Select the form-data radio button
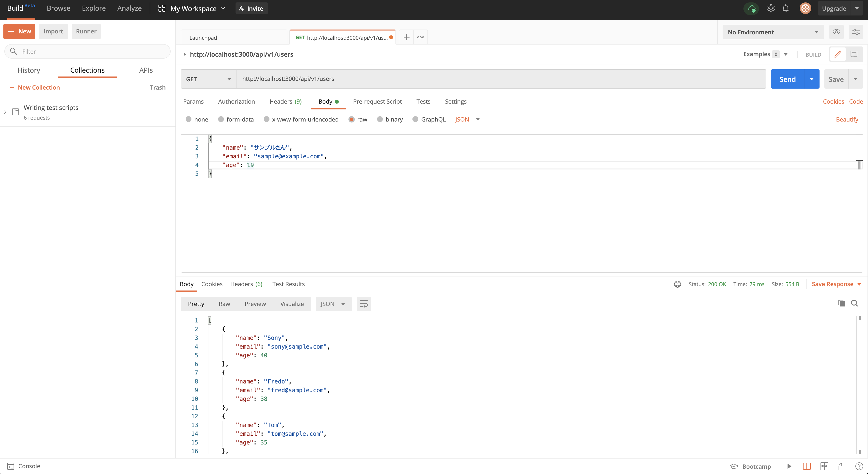The image size is (868, 474). tap(221, 119)
